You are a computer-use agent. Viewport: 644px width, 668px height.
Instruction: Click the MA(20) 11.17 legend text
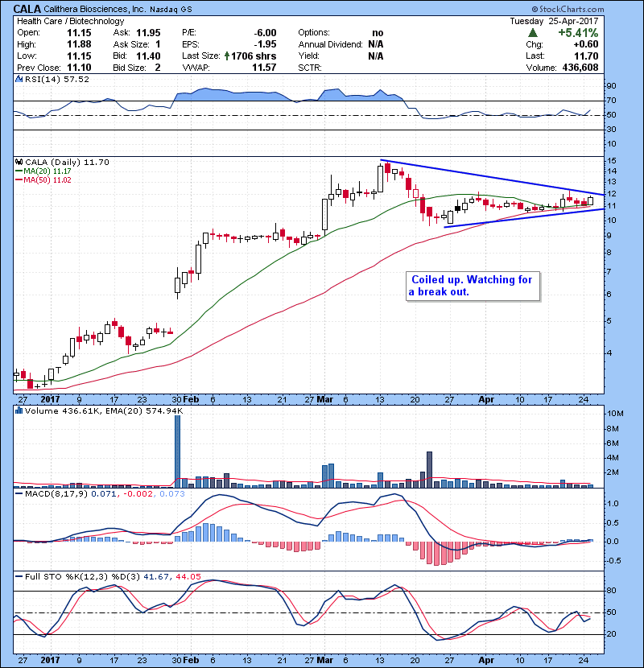coord(47,171)
